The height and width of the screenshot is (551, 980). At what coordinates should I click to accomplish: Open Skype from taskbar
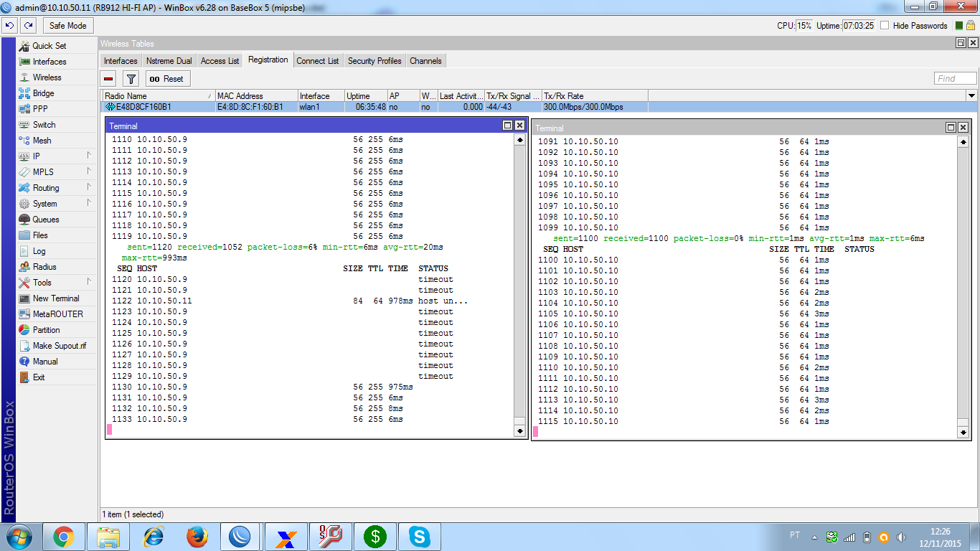click(x=419, y=537)
